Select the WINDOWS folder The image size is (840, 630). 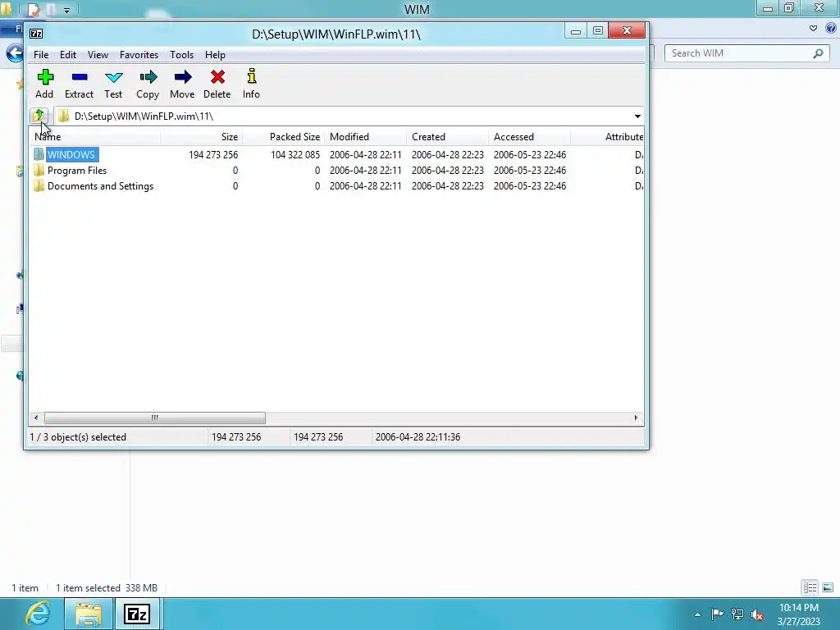[71, 155]
